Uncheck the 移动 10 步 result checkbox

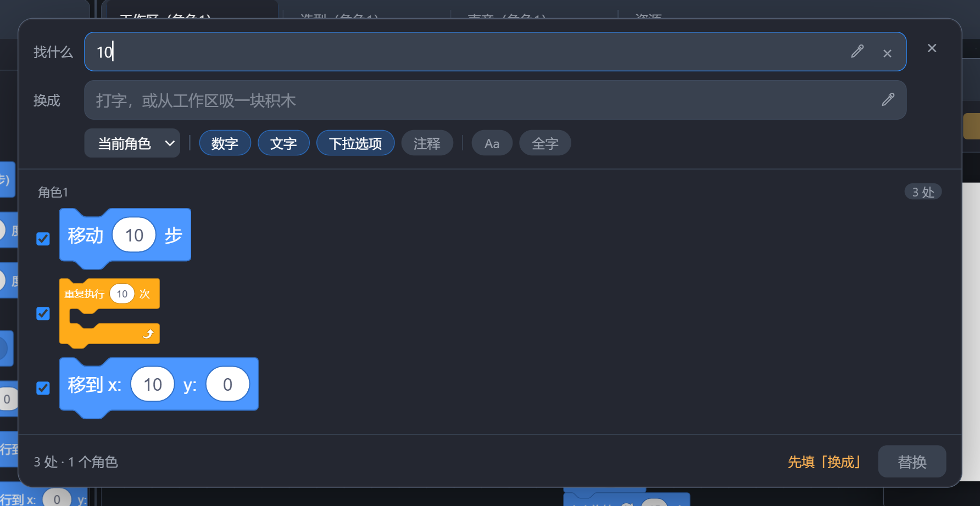click(x=43, y=239)
